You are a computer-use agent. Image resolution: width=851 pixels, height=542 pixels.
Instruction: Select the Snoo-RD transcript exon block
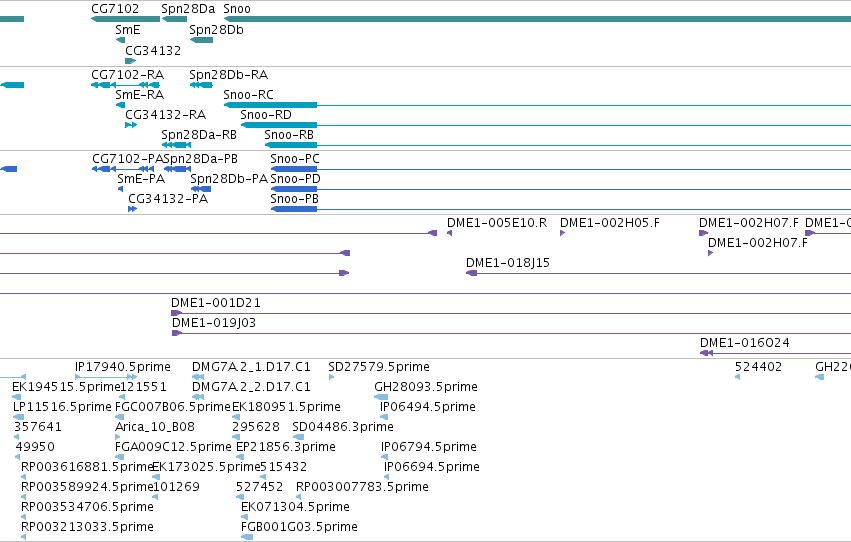click(x=279, y=125)
